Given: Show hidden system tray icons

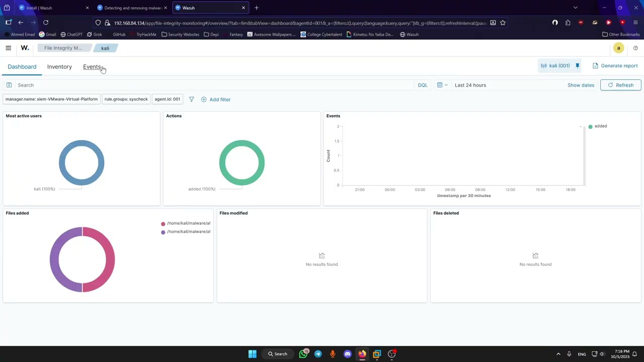Looking at the screenshot, I should (558, 354).
